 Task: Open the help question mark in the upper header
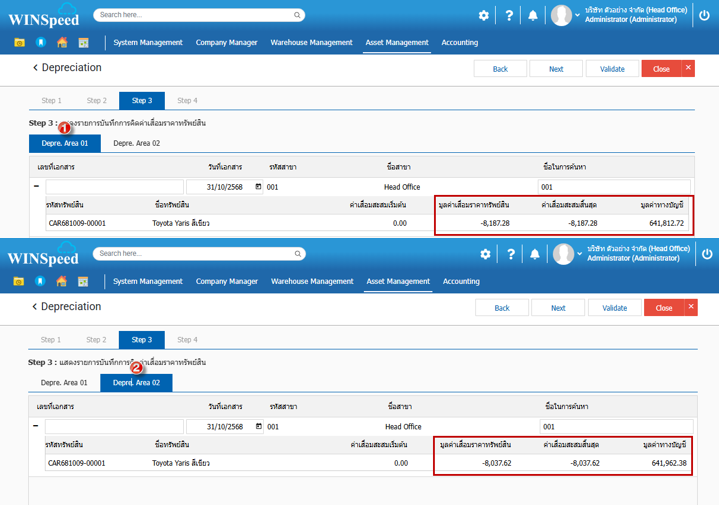pos(509,16)
